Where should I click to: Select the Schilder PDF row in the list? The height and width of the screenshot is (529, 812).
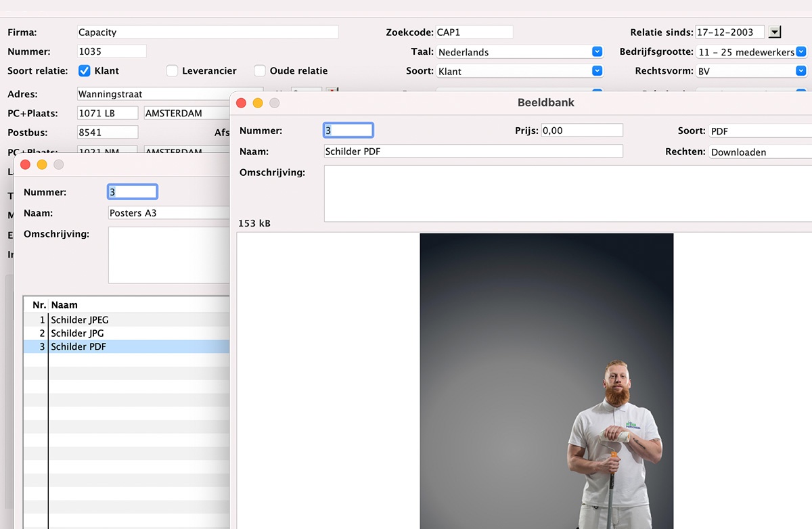tap(127, 346)
